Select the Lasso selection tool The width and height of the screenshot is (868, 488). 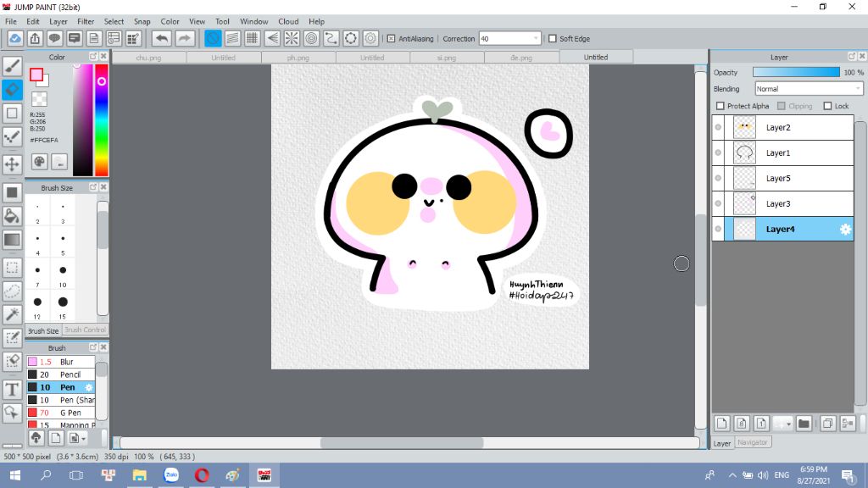(12, 291)
